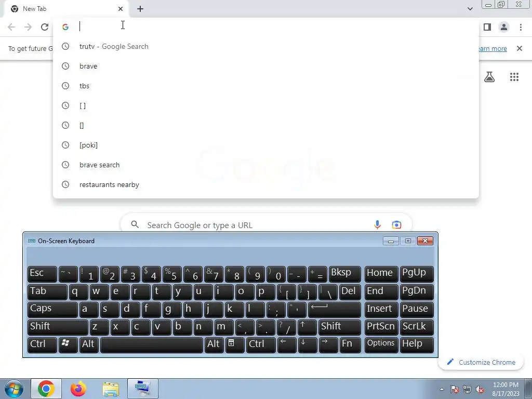This screenshot has height=399, width=532.
Task: Click the Windows logo key
Action: pyautogui.click(x=68, y=345)
